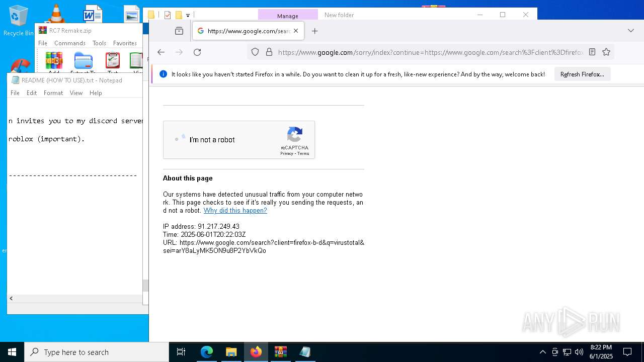Click the info icon in notification bar
This screenshot has height=362, width=644.
[163, 74]
